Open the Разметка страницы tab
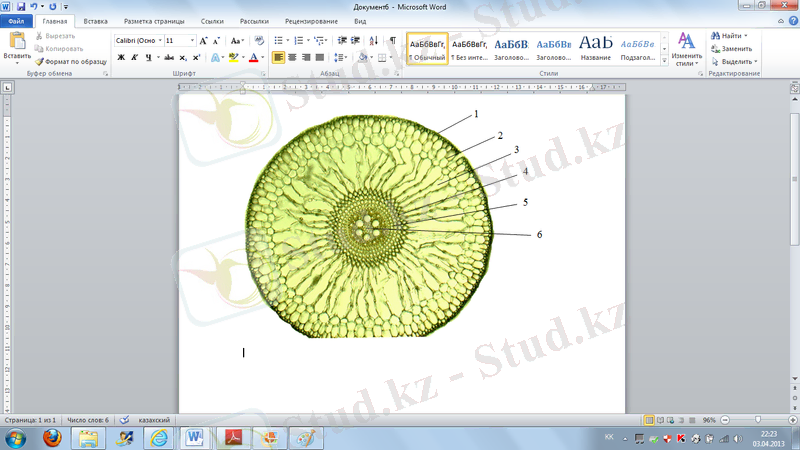The height and width of the screenshot is (450, 800). pos(155,20)
